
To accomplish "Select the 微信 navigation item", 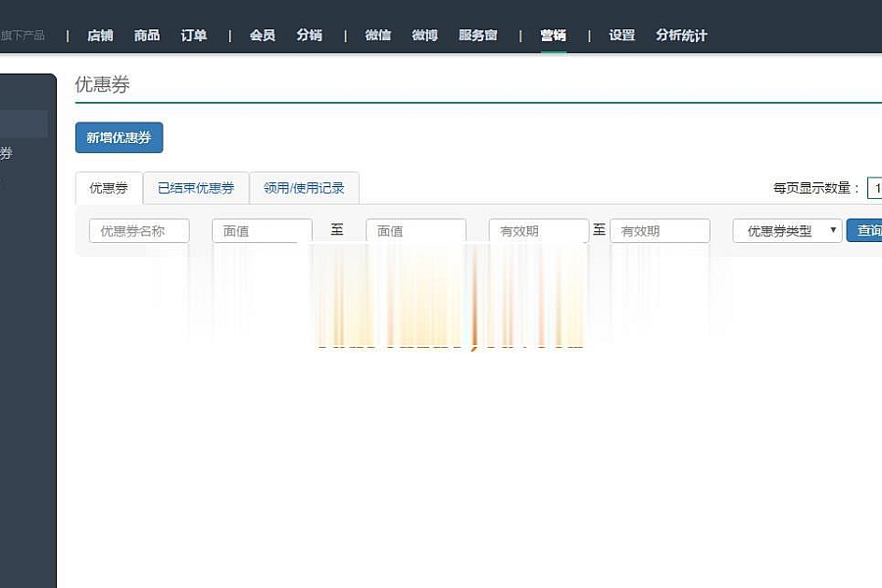I will tap(378, 35).
